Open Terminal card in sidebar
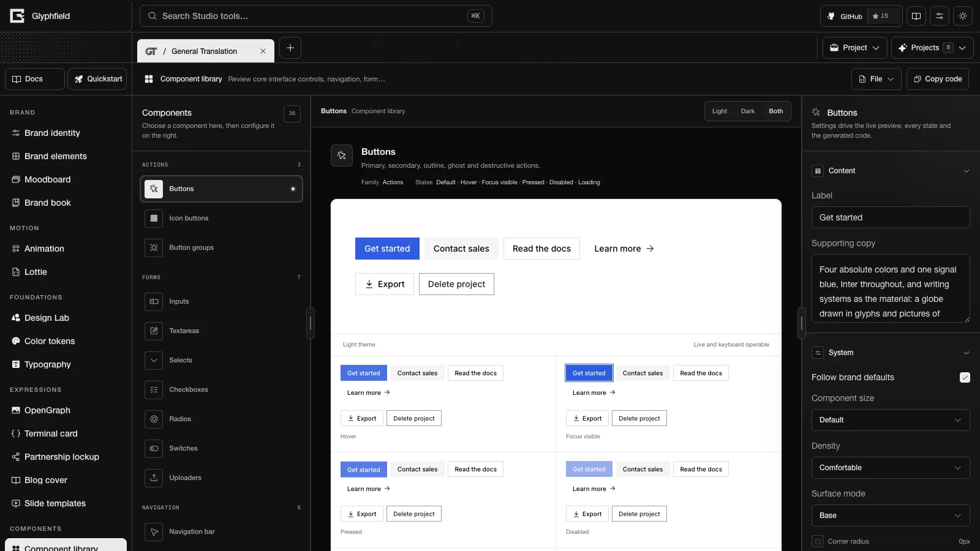 pyautogui.click(x=66, y=433)
